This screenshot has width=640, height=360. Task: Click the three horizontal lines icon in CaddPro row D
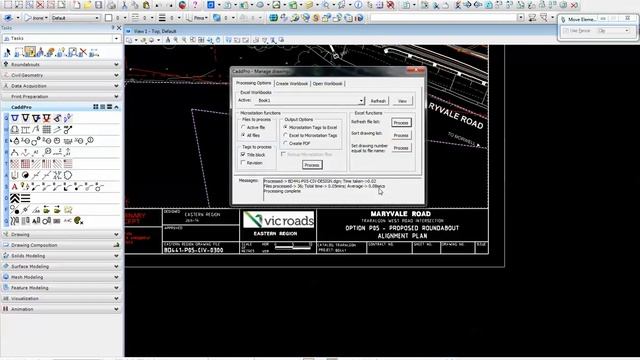25,198
